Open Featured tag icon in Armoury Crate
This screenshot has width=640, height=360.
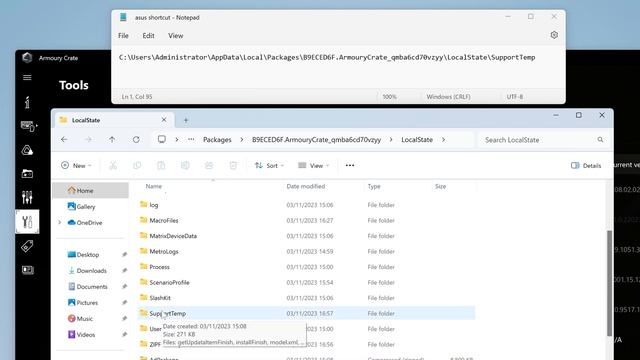27,246
